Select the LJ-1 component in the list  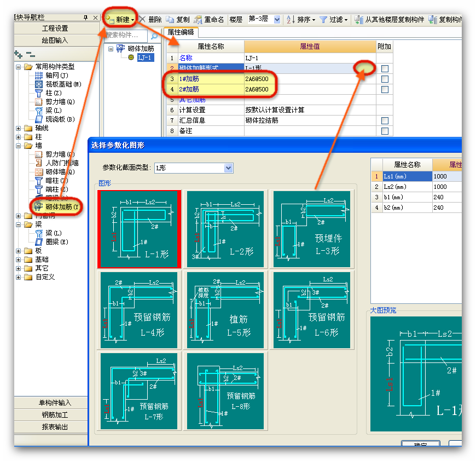pos(146,57)
